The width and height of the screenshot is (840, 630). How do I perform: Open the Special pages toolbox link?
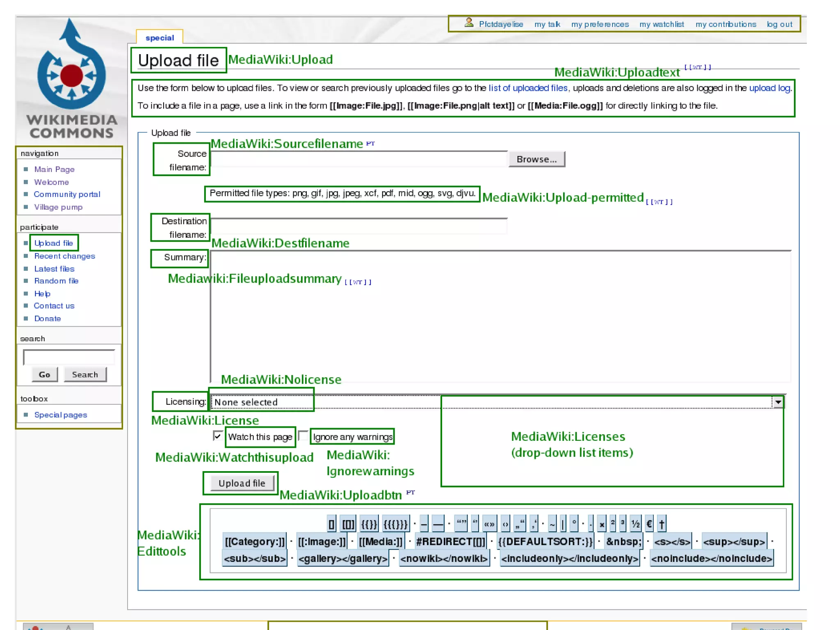61,415
